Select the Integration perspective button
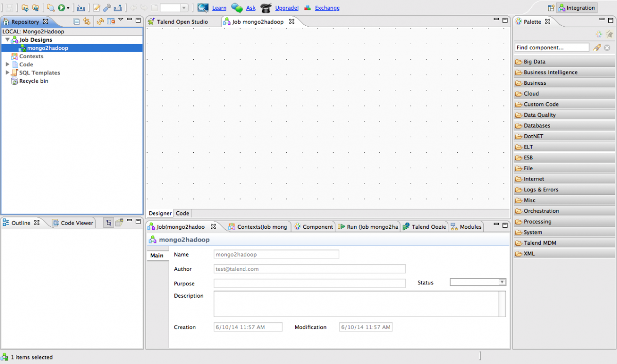This screenshot has width=617, height=364. click(x=577, y=8)
